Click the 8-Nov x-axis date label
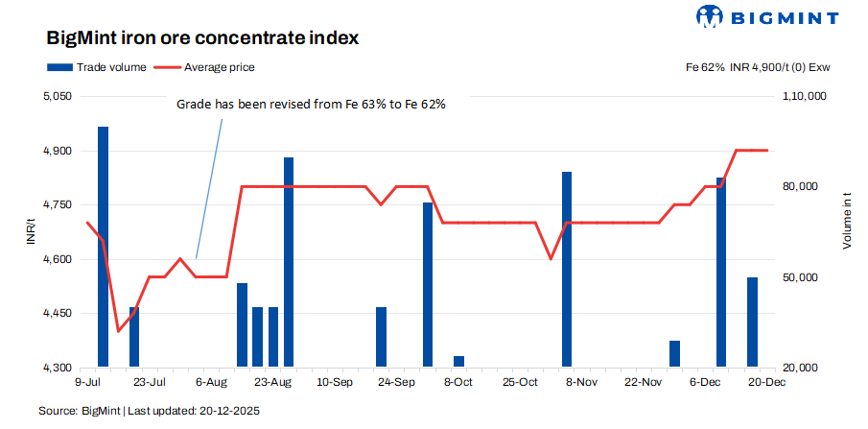The image size is (868, 429). click(x=582, y=382)
